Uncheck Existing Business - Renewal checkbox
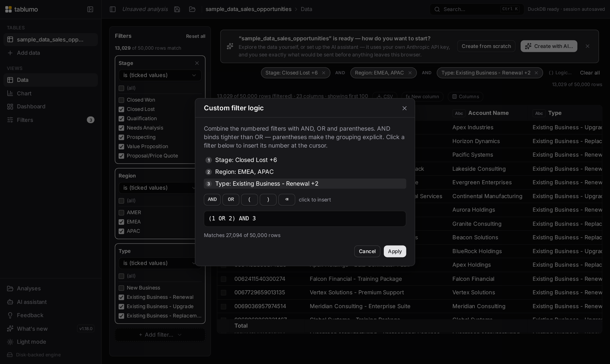Image resolution: width=610 pixels, height=364 pixels. tap(121, 297)
